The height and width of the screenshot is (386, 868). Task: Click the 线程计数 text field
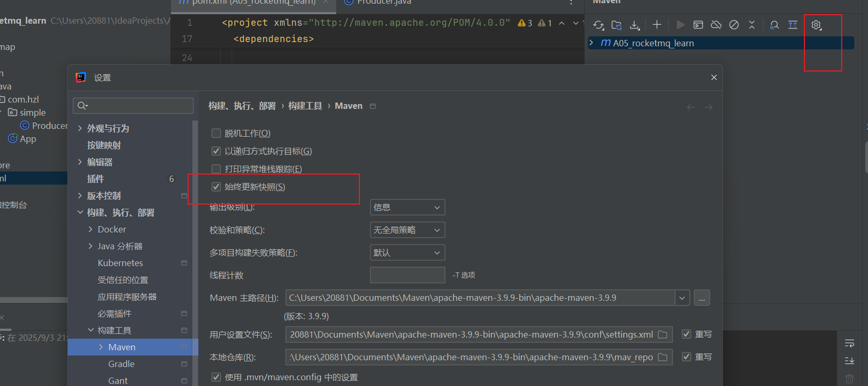tap(407, 275)
